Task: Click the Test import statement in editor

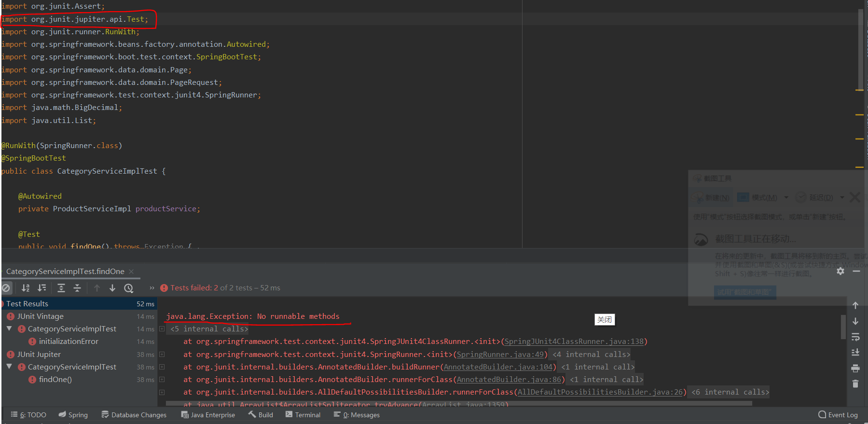Action: 75,19
